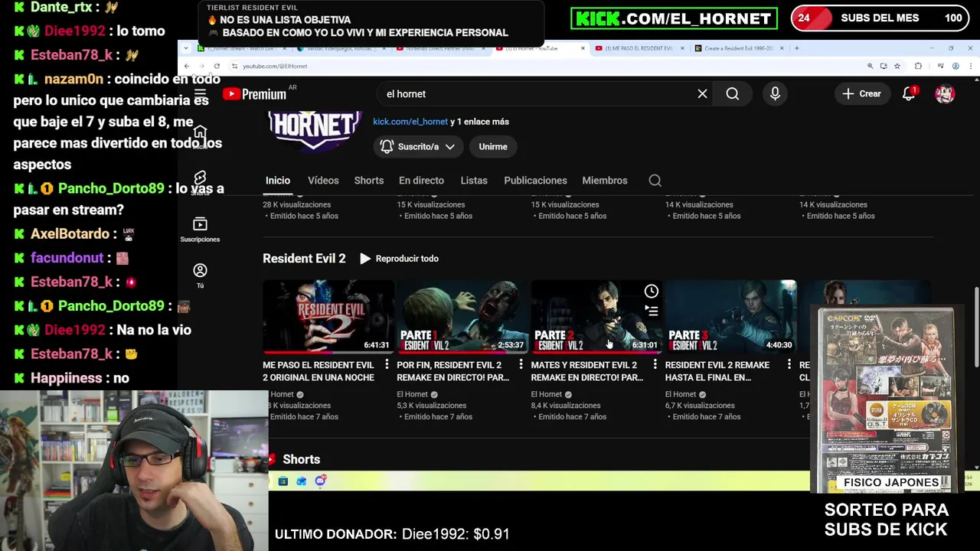Open Outlook icon in taskbar
The width and height of the screenshot is (980, 551).
tap(301, 481)
